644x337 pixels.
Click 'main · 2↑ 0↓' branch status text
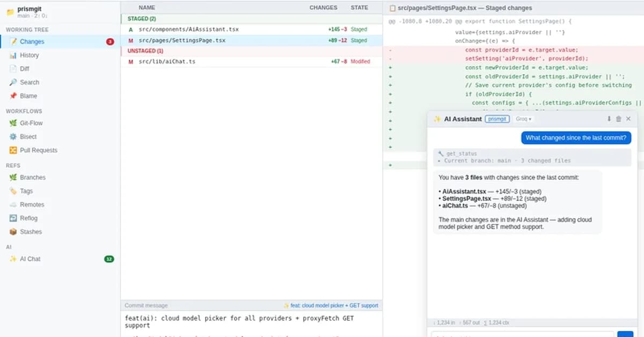pos(33,16)
